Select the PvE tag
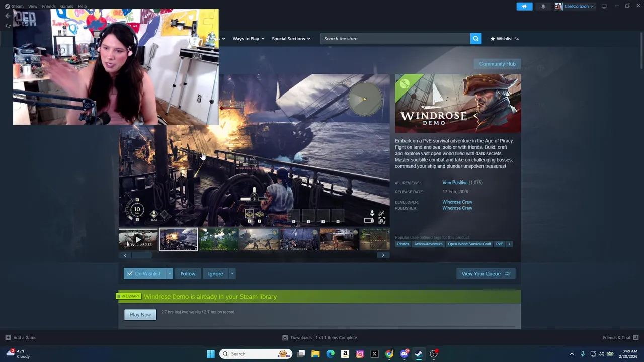This screenshot has height=362, width=644. (x=499, y=244)
